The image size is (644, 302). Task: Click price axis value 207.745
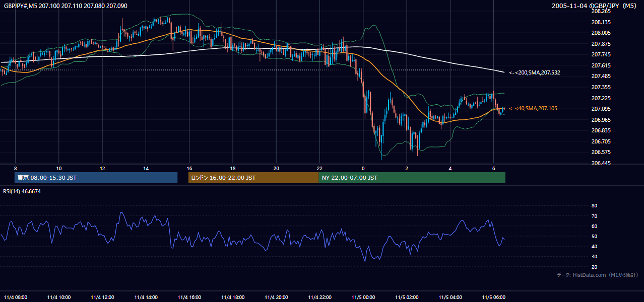click(x=601, y=54)
